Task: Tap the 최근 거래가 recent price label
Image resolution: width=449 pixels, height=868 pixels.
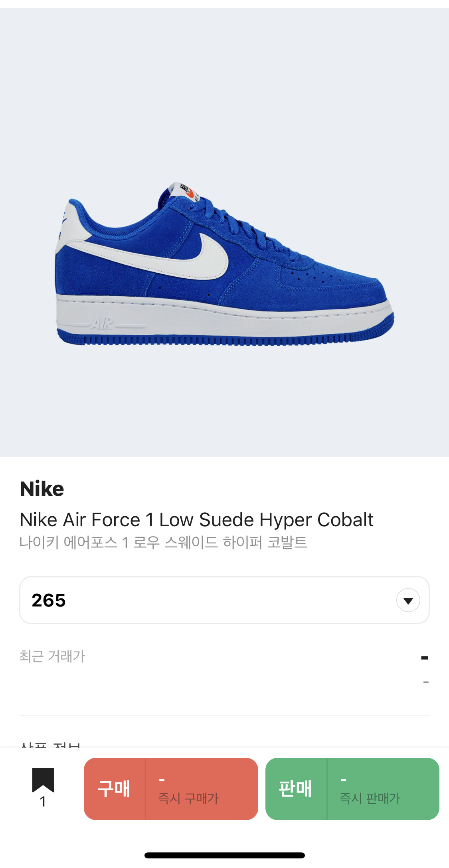Action: tap(52, 656)
